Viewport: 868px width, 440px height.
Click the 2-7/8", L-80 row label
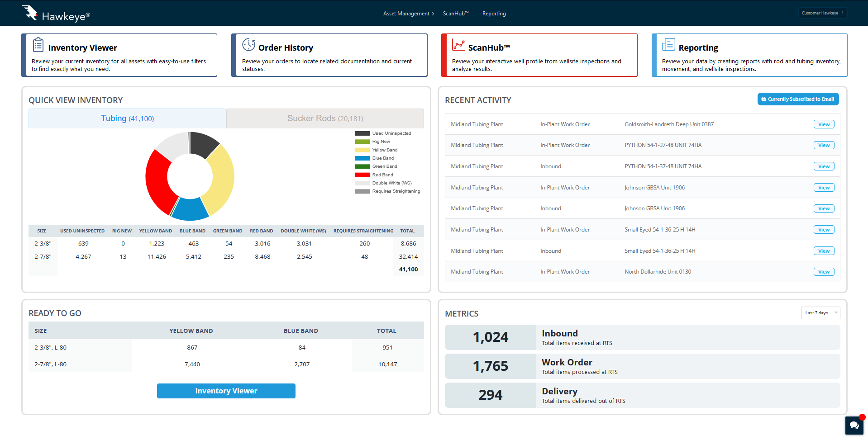[51, 364]
